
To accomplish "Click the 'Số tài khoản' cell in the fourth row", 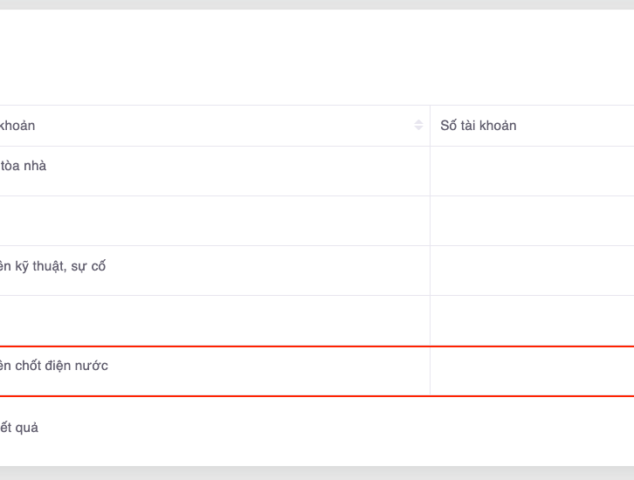I will (x=532, y=321).
